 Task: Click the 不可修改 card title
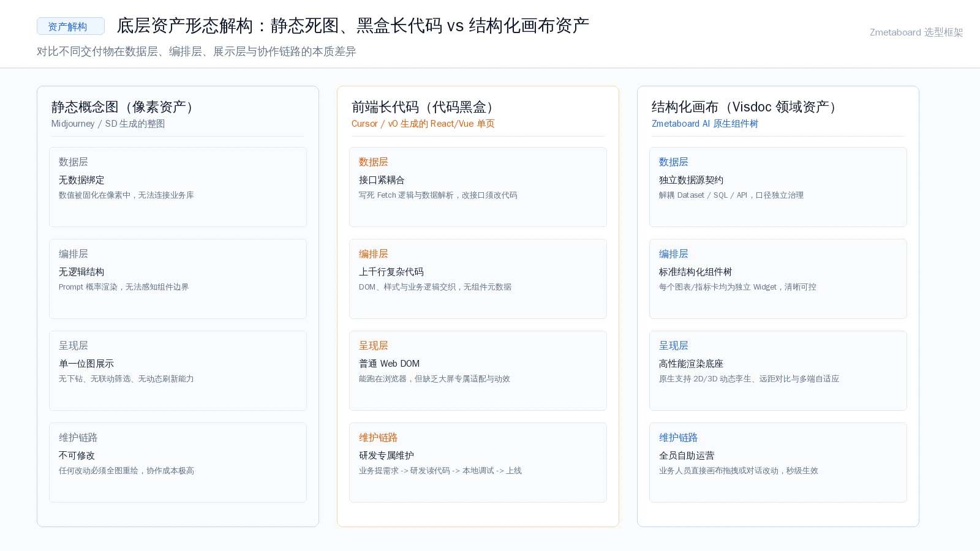coord(77,455)
